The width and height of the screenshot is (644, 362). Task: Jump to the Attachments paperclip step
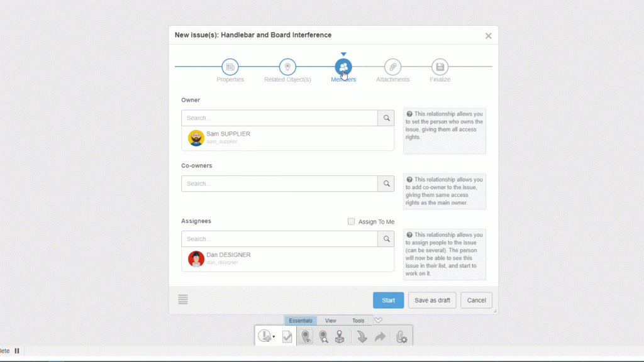392,67
